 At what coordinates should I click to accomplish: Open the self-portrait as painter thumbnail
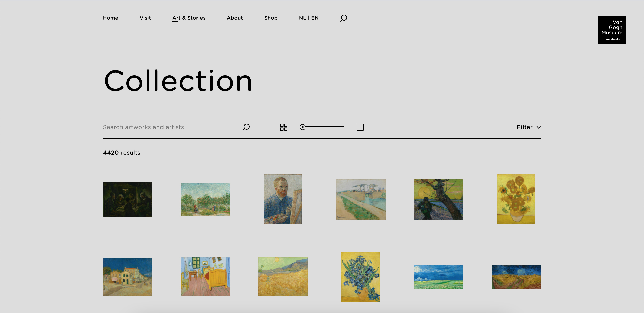[x=283, y=199]
